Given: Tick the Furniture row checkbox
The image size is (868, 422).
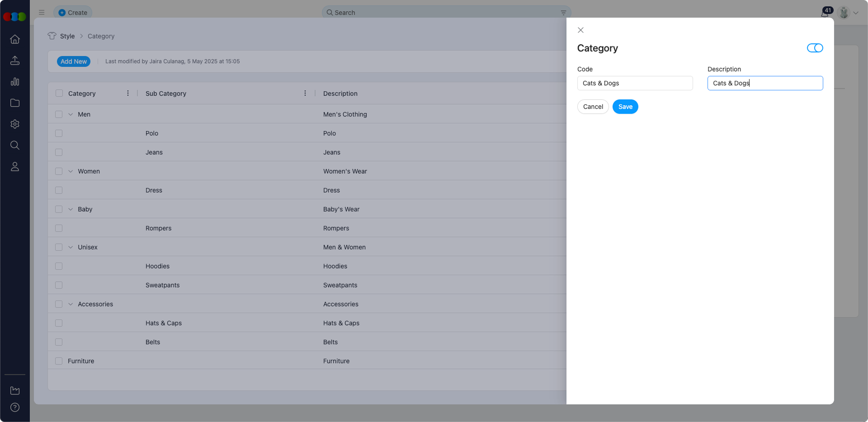Looking at the screenshot, I should click(59, 361).
